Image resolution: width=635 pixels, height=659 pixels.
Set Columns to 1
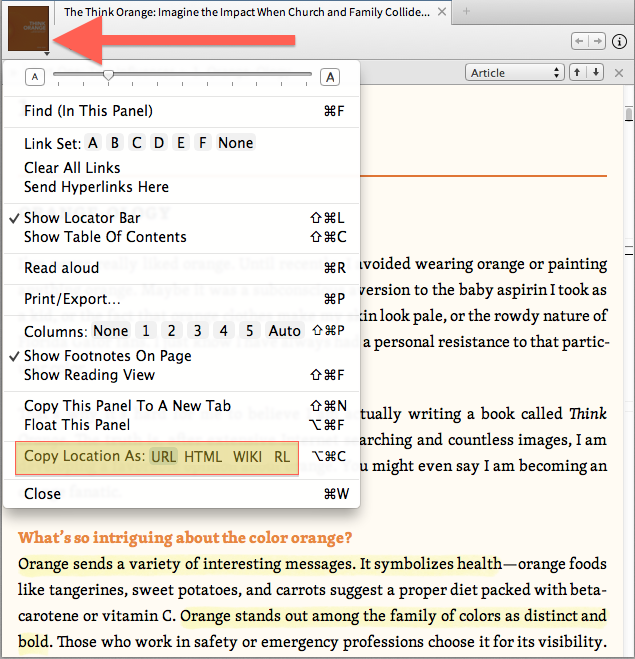pyautogui.click(x=146, y=331)
